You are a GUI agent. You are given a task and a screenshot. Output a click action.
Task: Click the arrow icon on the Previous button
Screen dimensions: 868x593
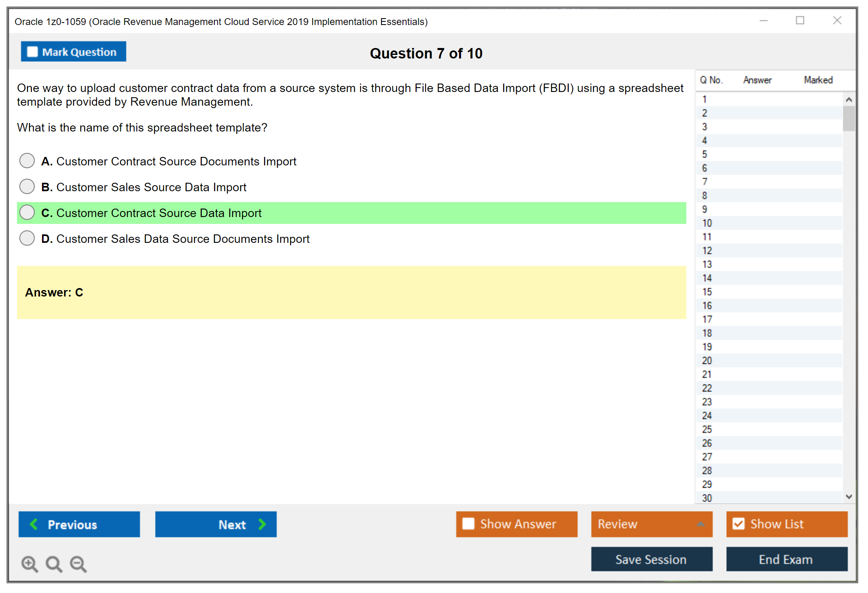pyautogui.click(x=34, y=524)
